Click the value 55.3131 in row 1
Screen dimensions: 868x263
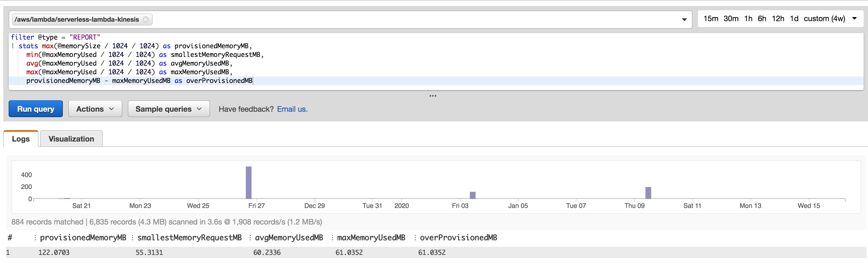149,252
